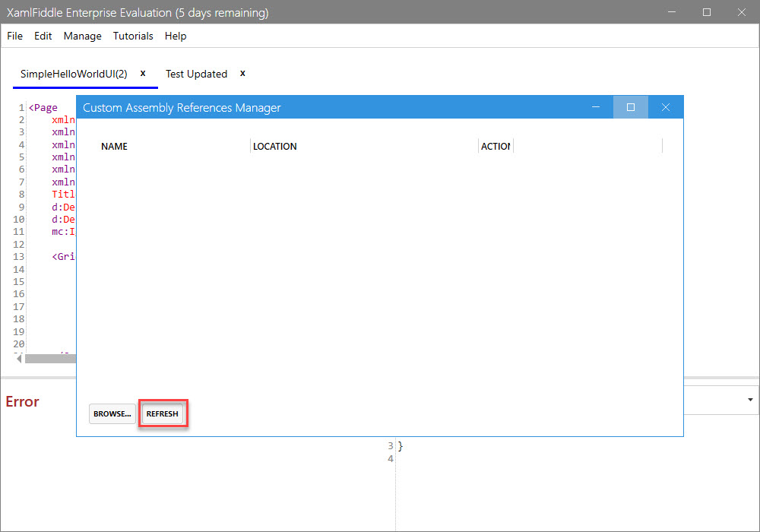Click the editor's left scroll arrow
This screenshot has width=760, height=532.
[19, 359]
